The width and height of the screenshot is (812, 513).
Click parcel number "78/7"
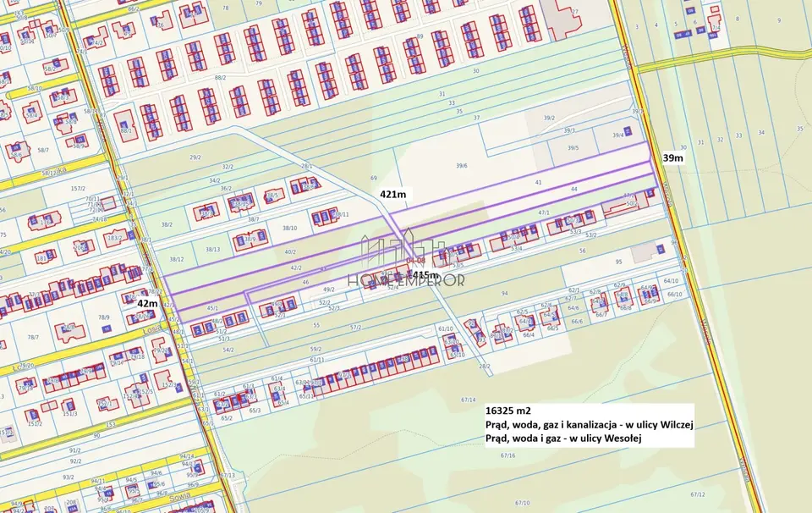33,337
